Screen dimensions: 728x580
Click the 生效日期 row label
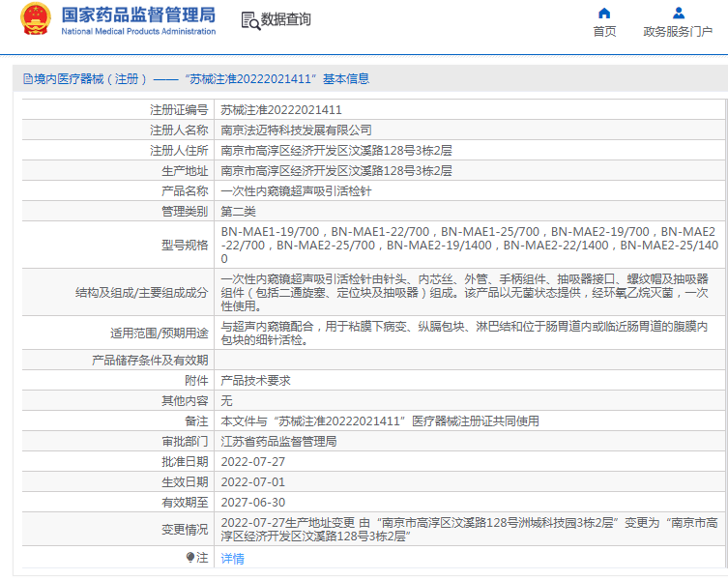click(185, 482)
